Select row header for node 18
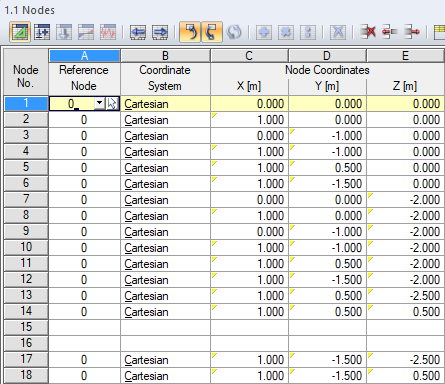Image resolution: width=445 pixels, height=384 pixels. pos(26,375)
